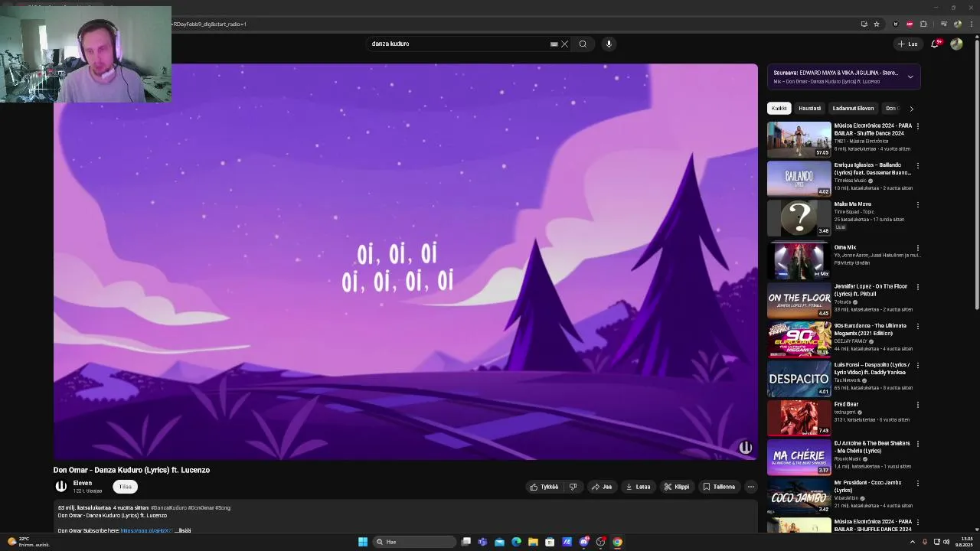Open Chrome's three-dot menu

pos(971,24)
